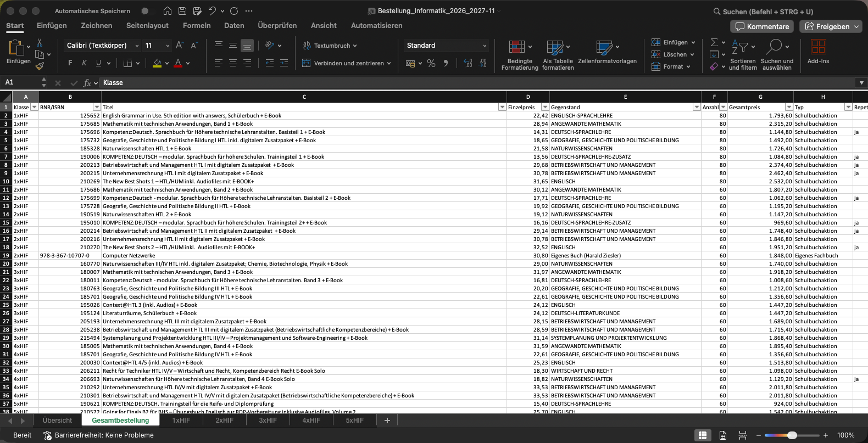Image resolution: width=868 pixels, height=443 pixels.
Task: Toggle underline formatting (U)
Action: (98, 63)
